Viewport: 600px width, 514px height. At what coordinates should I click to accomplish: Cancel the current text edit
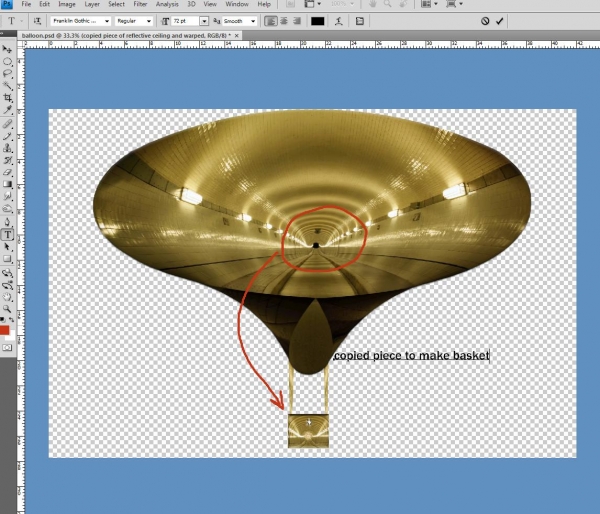(x=485, y=21)
